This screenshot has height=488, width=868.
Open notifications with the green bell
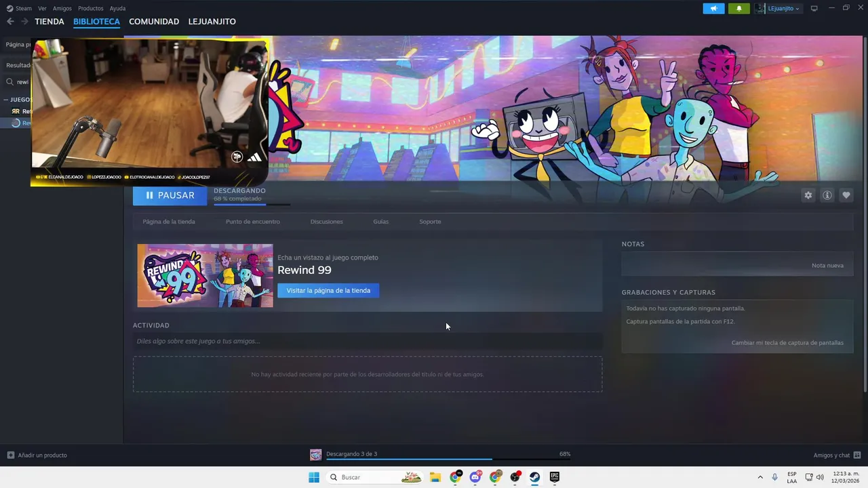click(738, 8)
